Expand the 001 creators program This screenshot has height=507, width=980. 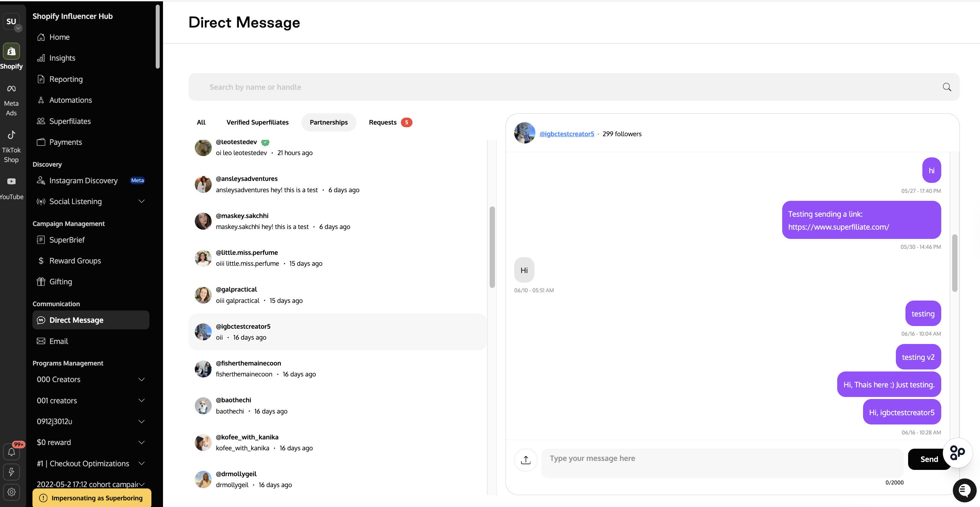pyautogui.click(x=141, y=400)
